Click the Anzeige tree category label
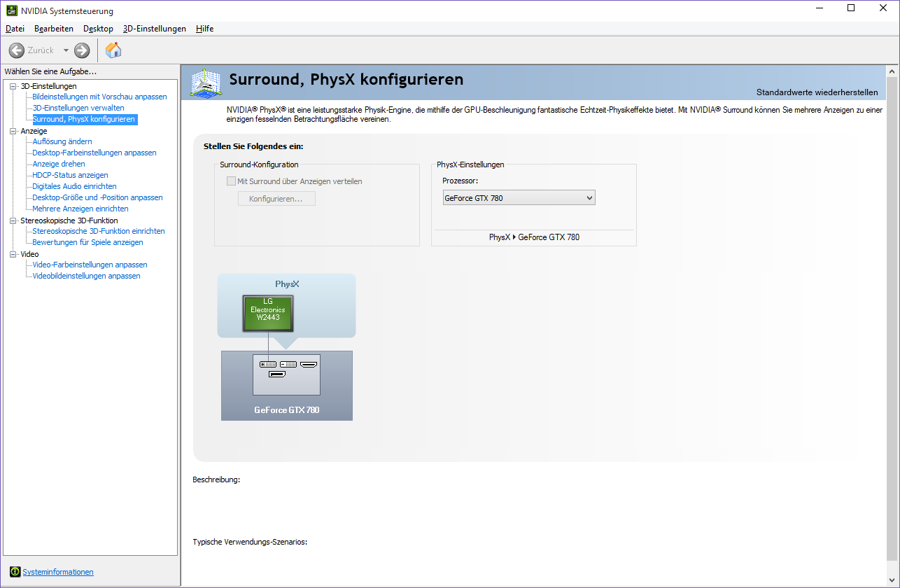The height and width of the screenshot is (588, 900). click(34, 131)
